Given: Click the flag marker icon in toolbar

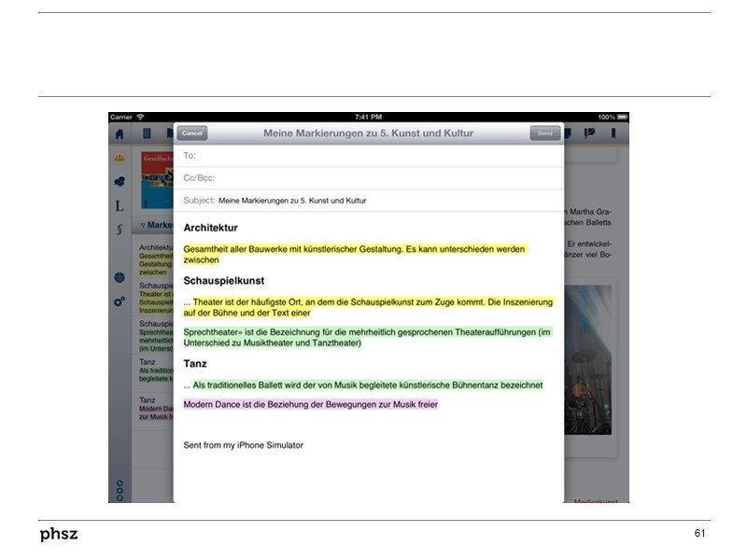Looking at the screenshot, I should (x=590, y=133).
